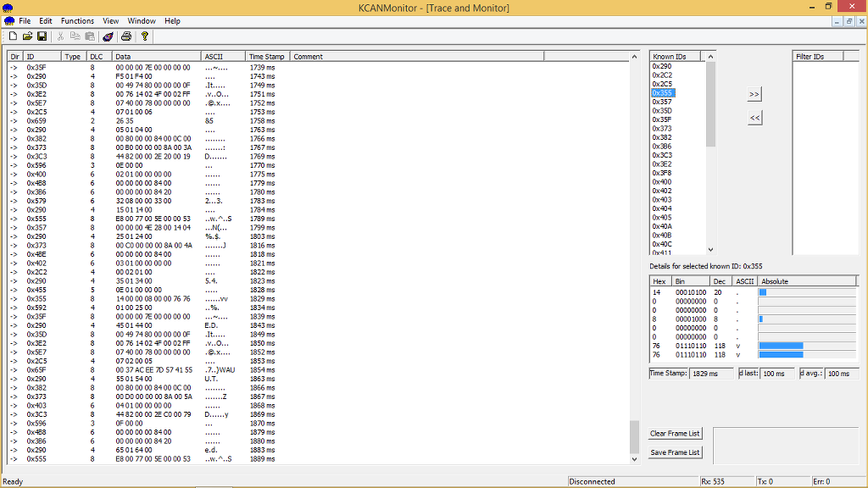Screen dimensions: 868x488
Task: Click the Known IDs scrollbar thumb
Action: pyautogui.click(x=711, y=104)
